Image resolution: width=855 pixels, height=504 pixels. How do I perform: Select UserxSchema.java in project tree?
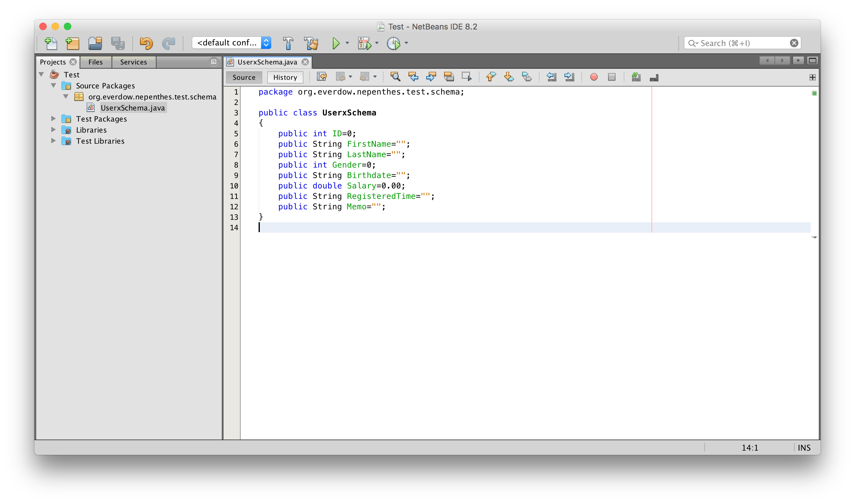coord(133,108)
